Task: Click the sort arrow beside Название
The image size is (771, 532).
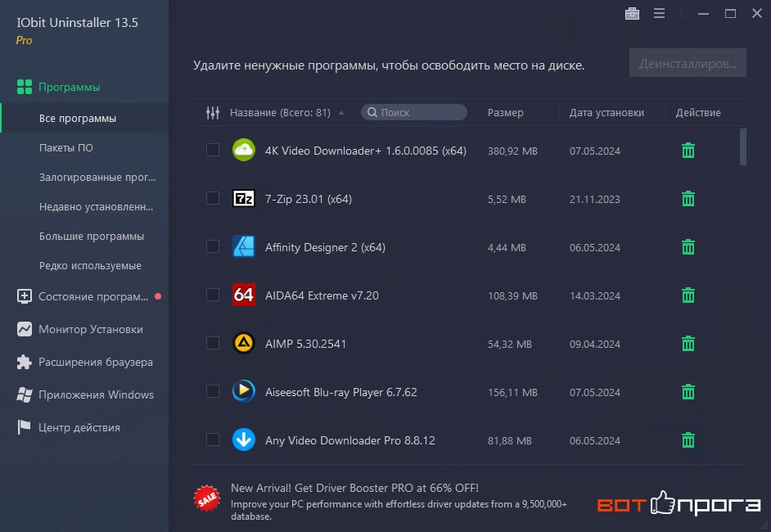Action: [341, 113]
